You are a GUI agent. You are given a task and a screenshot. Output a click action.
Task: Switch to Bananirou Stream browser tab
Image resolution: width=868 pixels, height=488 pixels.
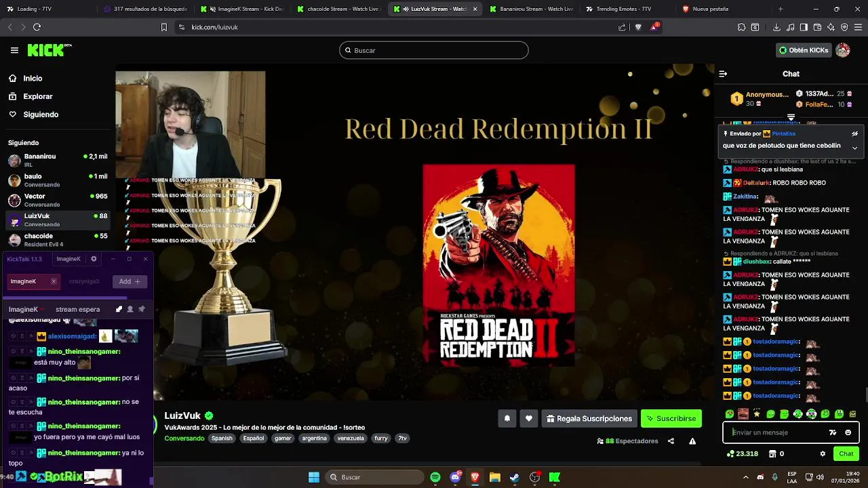(532, 9)
